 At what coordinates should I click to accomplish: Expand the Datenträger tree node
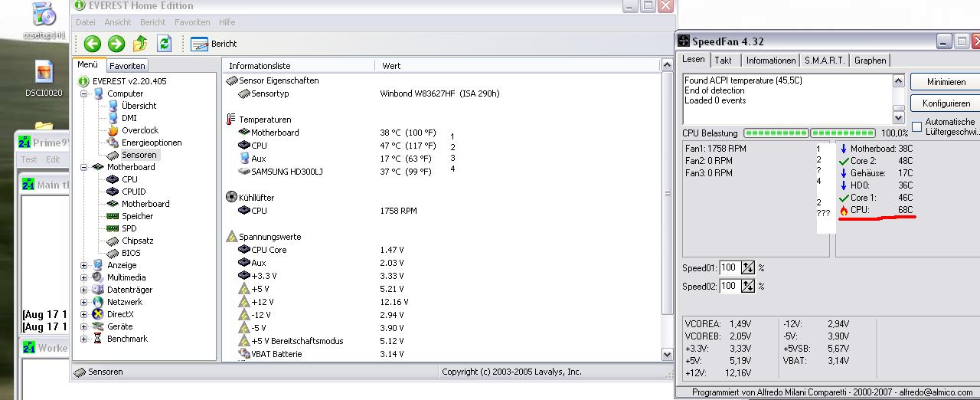84,290
